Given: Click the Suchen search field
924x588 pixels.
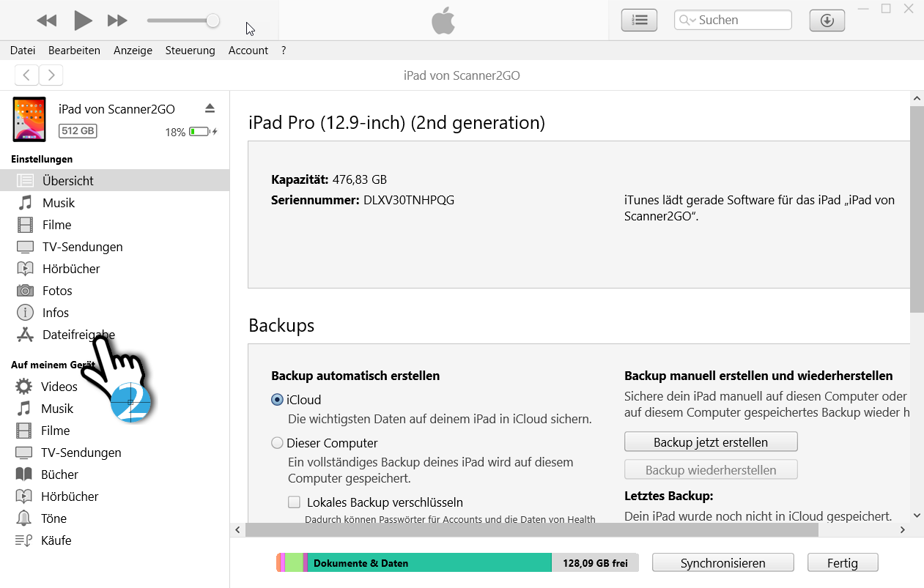Looking at the screenshot, I should pyautogui.click(x=733, y=21).
